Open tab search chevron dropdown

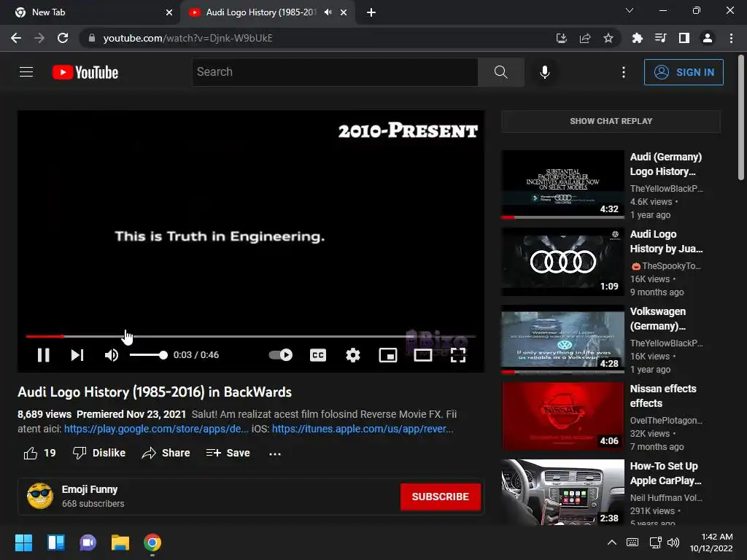(x=630, y=10)
